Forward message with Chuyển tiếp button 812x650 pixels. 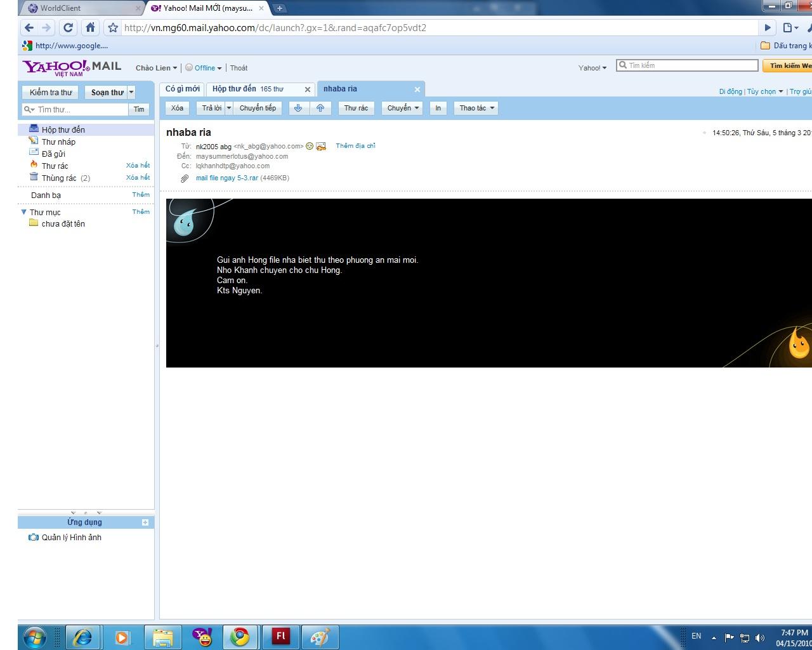click(258, 108)
